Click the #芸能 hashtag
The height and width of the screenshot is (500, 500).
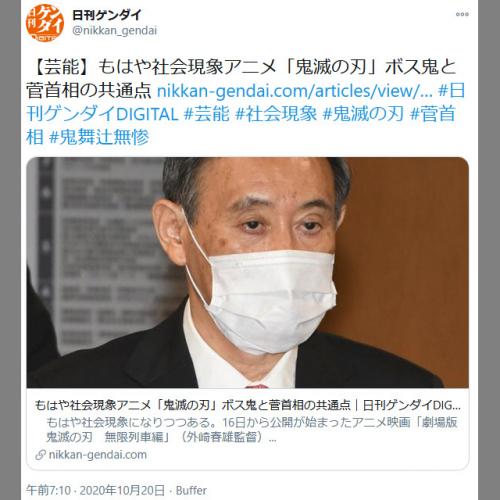tap(207, 114)
